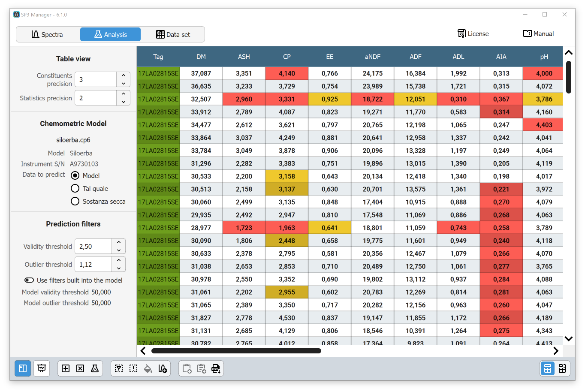Click the filter selection icon
The width and height of the screenshot is (585, 392).
coord(119,368)
